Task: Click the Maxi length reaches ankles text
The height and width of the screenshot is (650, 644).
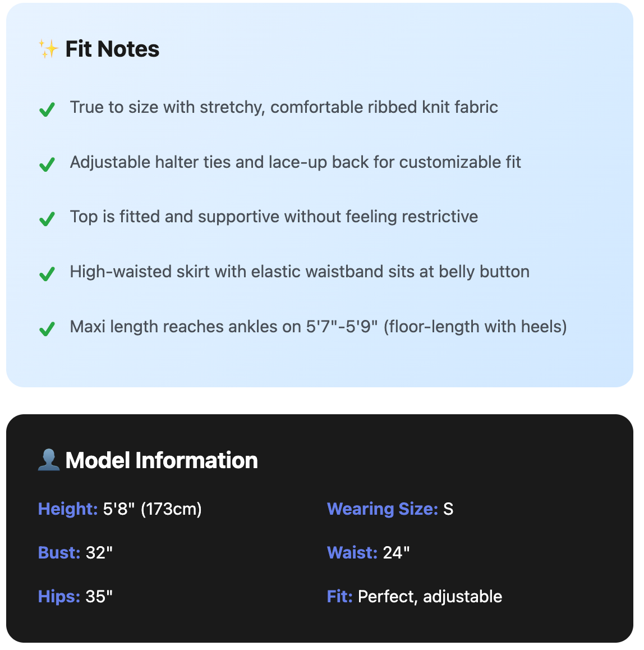Action: (318, 327)
